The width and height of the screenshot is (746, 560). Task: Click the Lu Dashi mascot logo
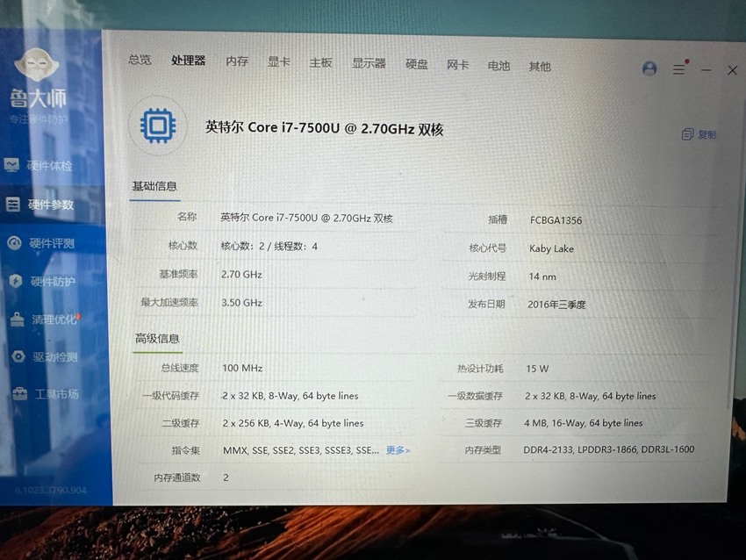coord(36,64)
